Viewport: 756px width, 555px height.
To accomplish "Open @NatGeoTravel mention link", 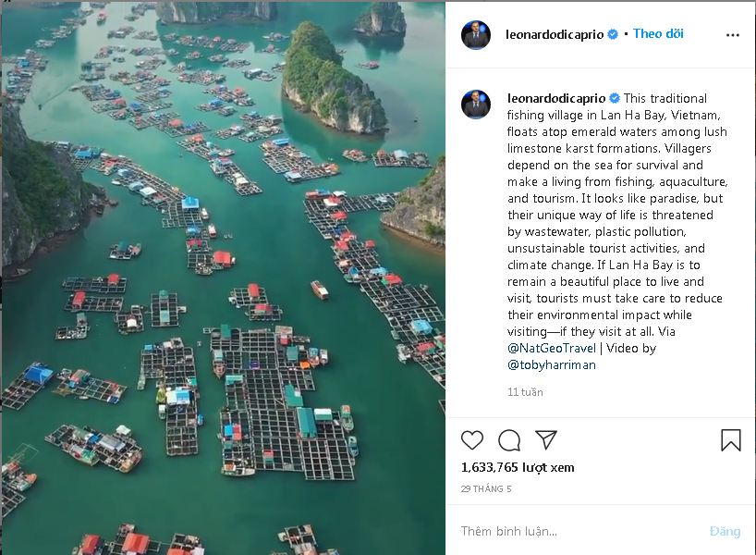I will [x=552, y=348].
